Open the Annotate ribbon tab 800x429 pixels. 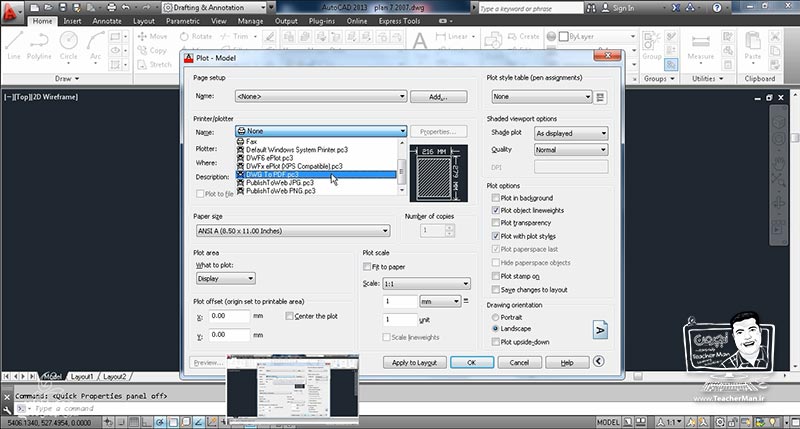[x=107, y=21]
